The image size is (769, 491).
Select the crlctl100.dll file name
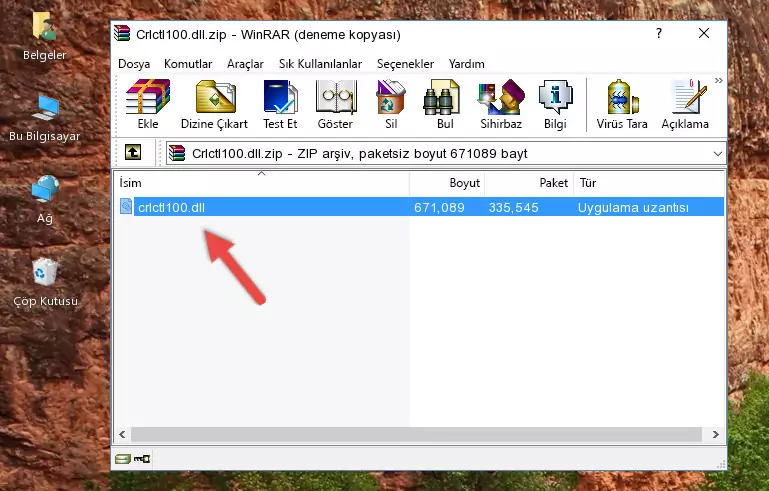(x=171, y=207)
